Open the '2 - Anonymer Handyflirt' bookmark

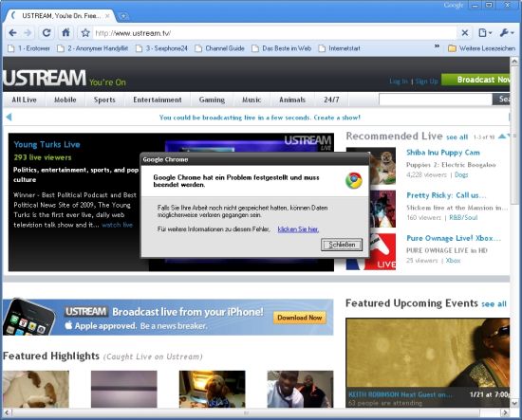[93, 48]
